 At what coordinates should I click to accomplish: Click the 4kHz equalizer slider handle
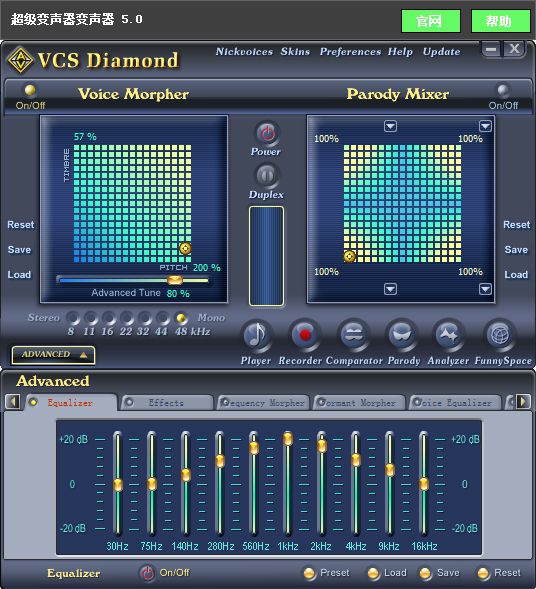(356, 460)
